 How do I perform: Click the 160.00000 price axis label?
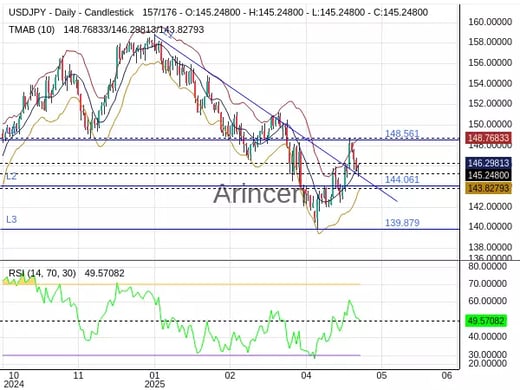490,22
